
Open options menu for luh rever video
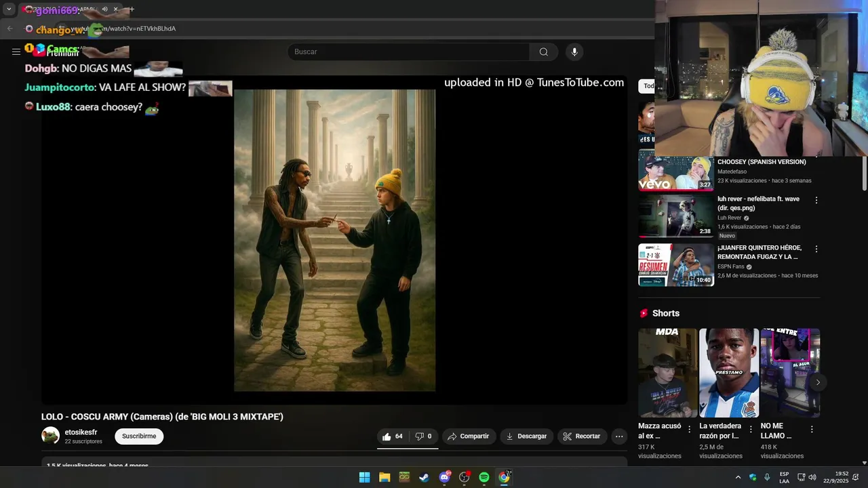[816, 201]
